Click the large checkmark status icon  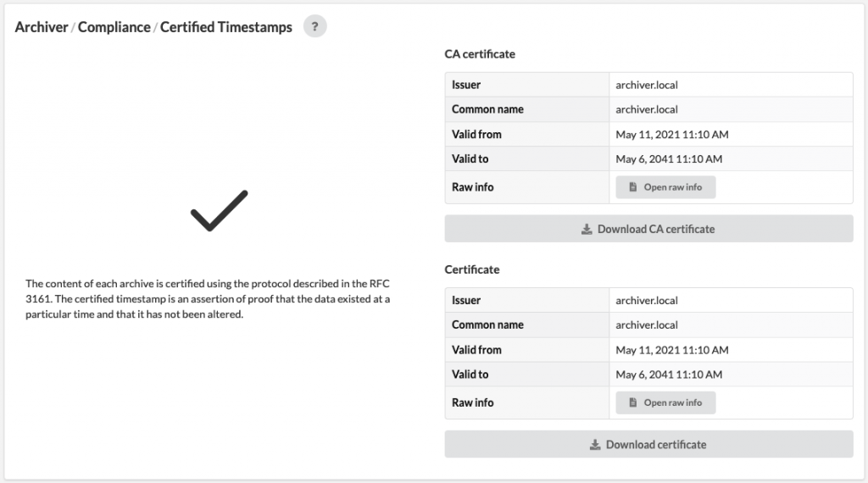point(220,211)
